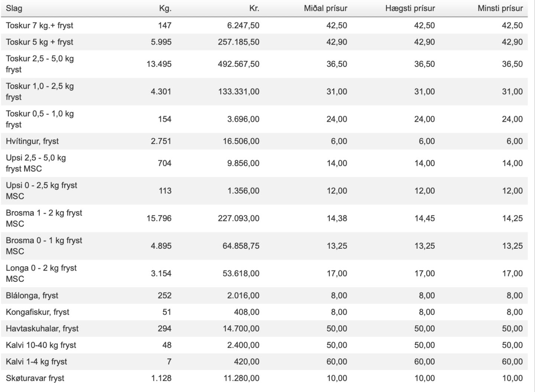The width and height of the screenshot is (535, 392).
Task: Click the Havtaskuhalar, fryst entry
Action: (42, 329)
